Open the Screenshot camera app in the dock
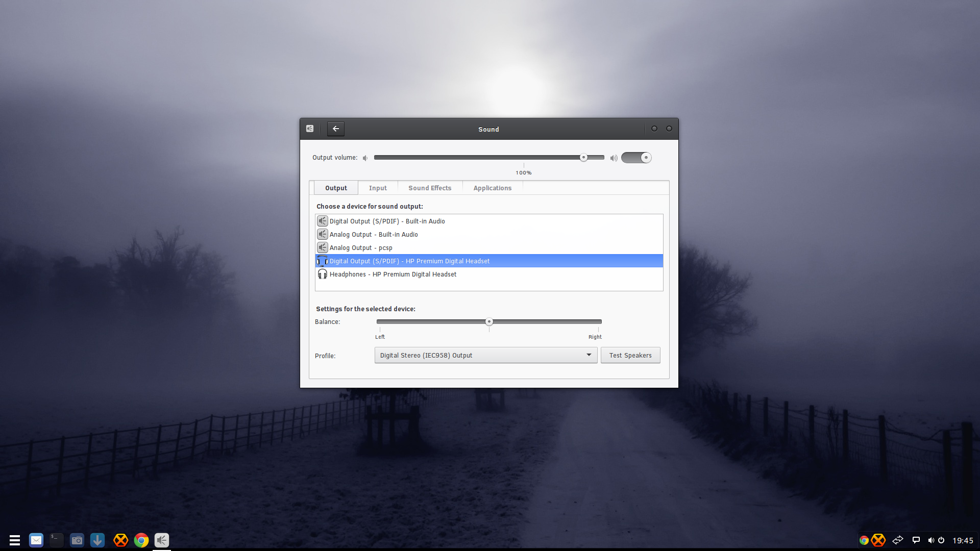 (x=77, y=540)
